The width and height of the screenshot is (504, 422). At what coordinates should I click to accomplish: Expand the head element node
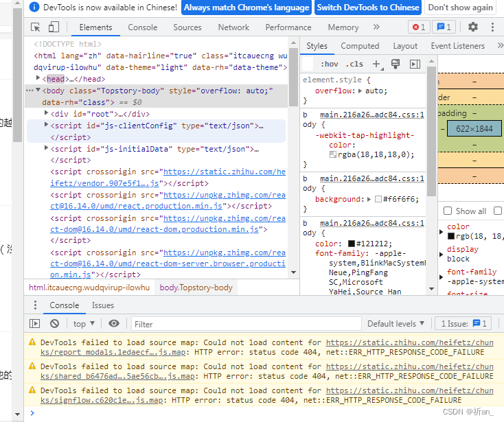[38, 78]
